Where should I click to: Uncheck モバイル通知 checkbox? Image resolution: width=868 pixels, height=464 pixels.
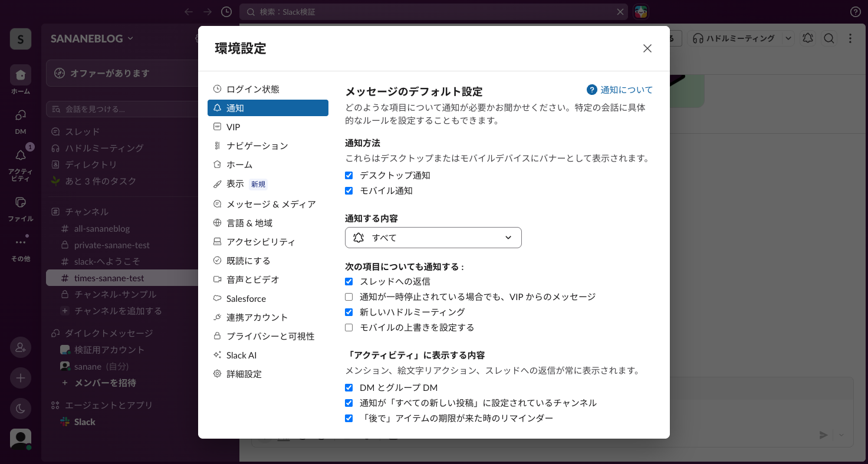point(348,191)
